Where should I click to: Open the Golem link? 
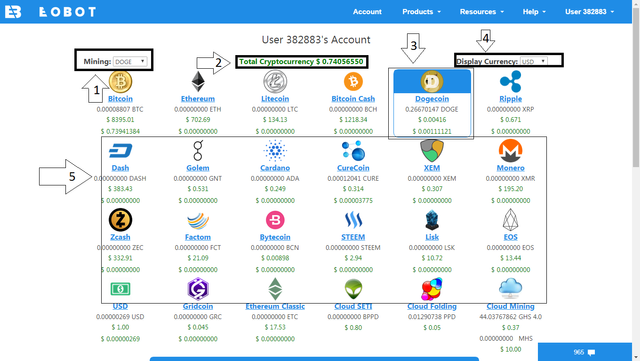pyautogui.click(x=198, y=168)
